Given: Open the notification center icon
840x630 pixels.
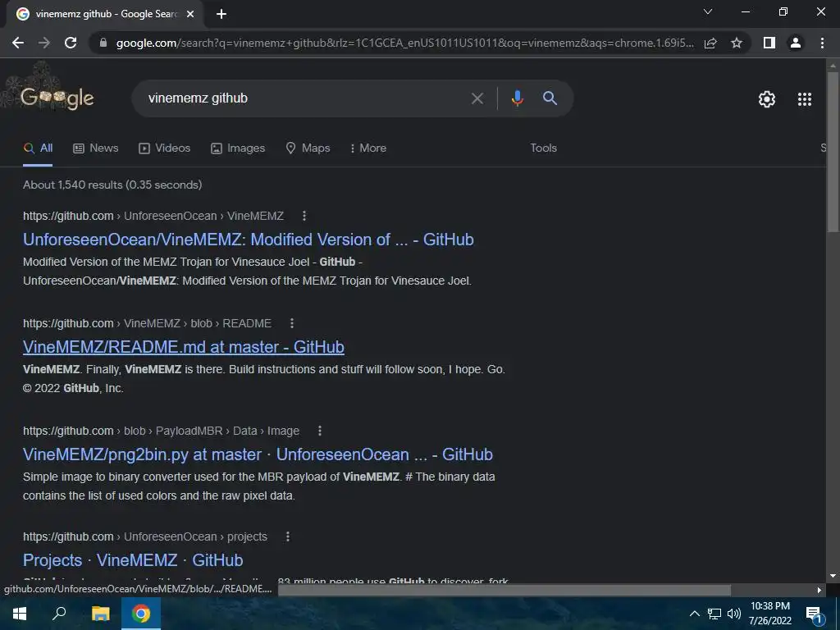Looking at the screenshot, I should 815,614.
